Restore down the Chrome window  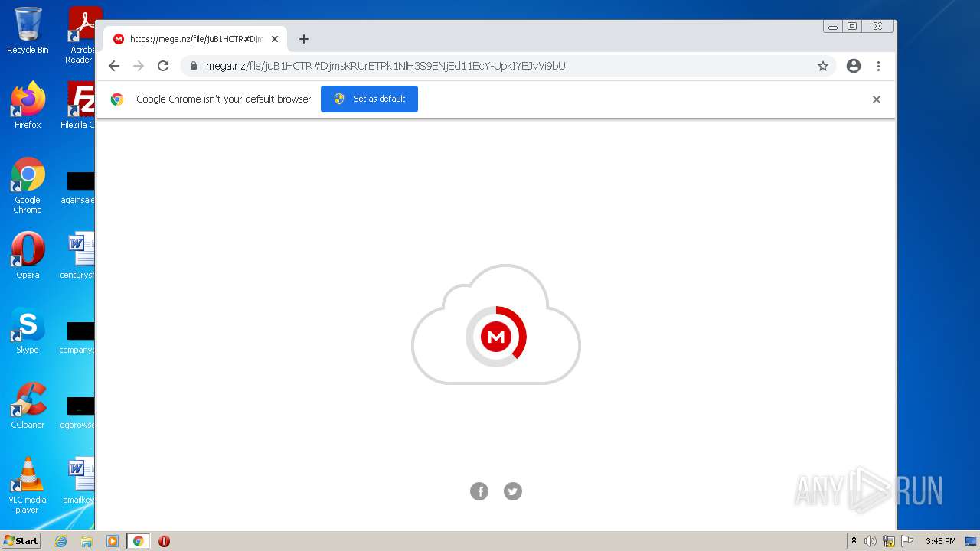tap(852, 26)
